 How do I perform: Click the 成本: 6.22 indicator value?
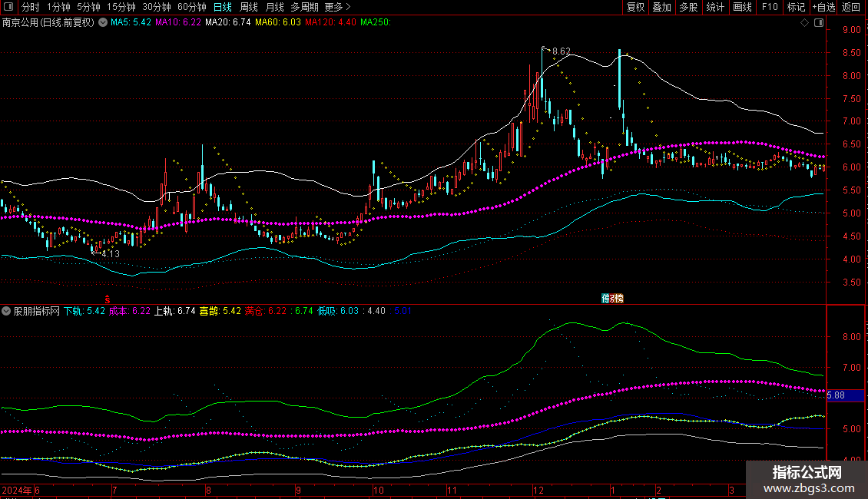tap(130, 311)
